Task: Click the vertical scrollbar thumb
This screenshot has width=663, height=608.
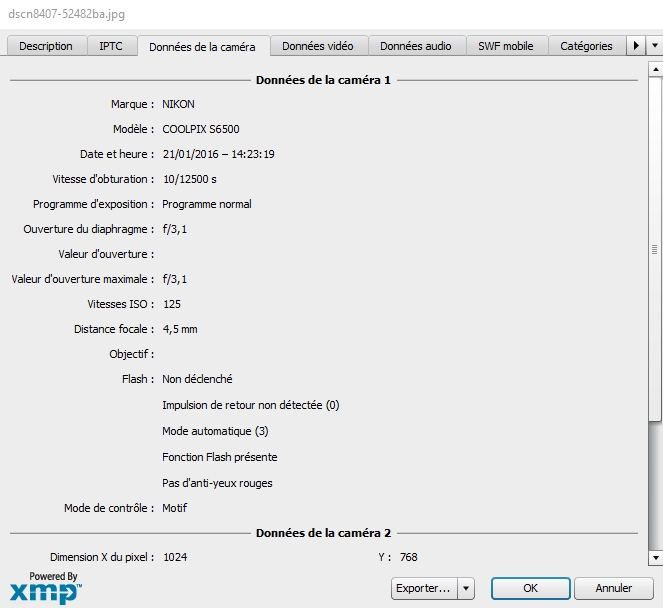Action: pos(655,249)
